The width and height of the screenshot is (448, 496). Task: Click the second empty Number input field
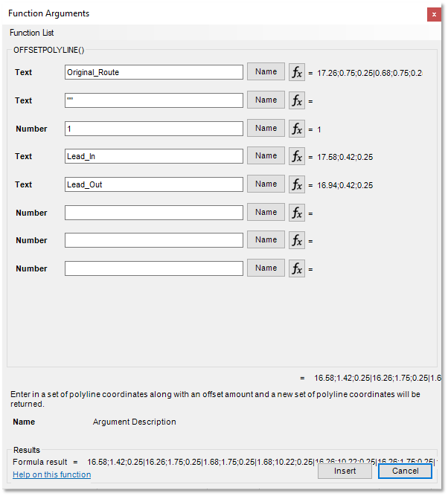pyautogui.click(x=154, y=240)
